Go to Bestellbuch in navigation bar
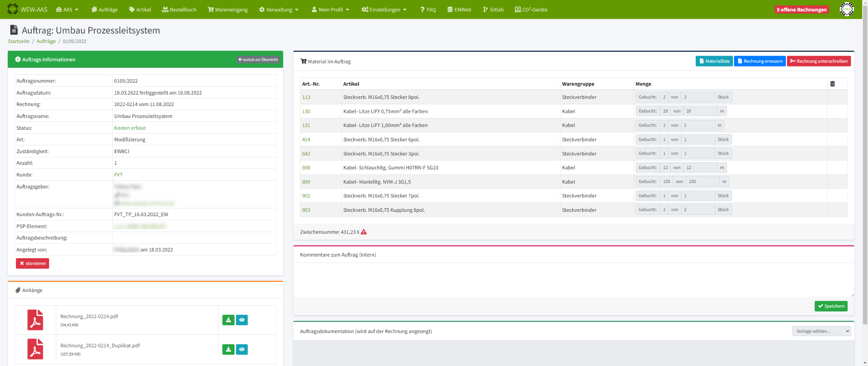This screenshot has height=366, width=868. pyautogui.click(x=179, y=9)
